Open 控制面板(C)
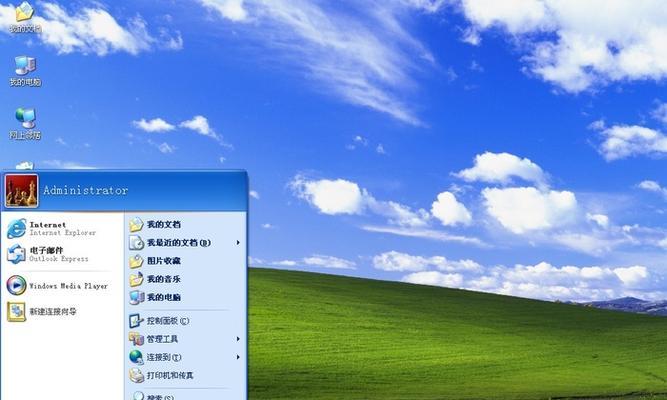The image size is (667, 400). (x=159, y=320)
